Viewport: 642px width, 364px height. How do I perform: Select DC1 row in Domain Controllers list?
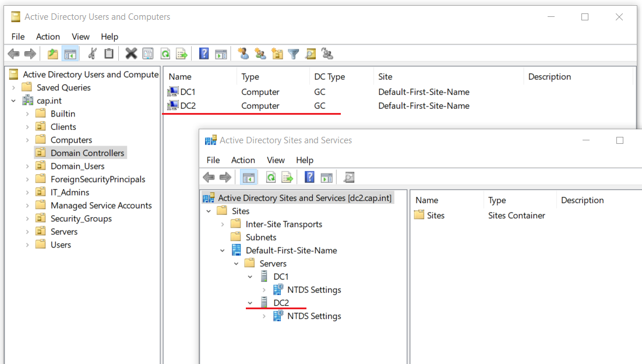coord(318,91)
